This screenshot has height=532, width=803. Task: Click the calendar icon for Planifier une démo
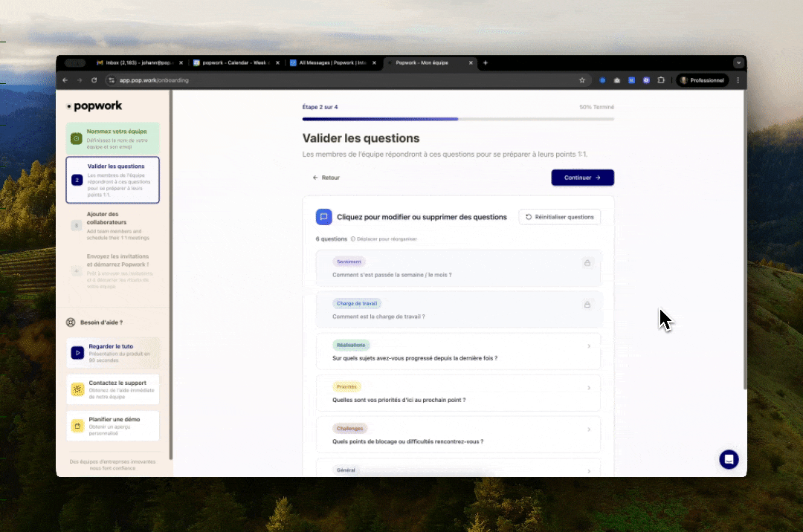click(77, 425)
